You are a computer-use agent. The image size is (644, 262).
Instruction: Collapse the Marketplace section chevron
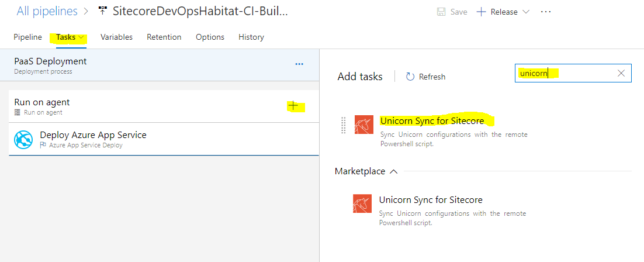pyautogui.click(x=393, y=171)
